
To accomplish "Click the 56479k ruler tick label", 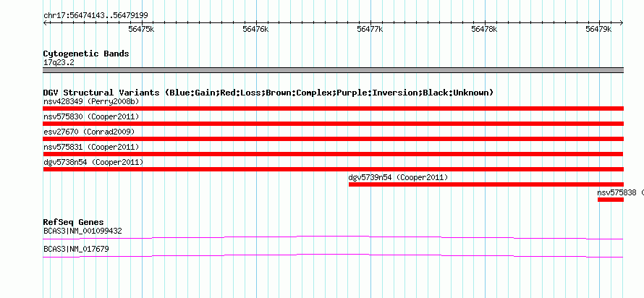I will tap(598, 30).
